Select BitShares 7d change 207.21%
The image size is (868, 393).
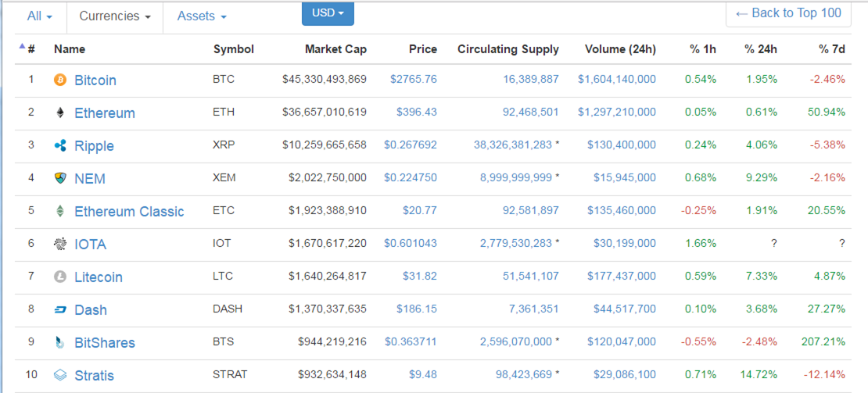coord(823,342)
